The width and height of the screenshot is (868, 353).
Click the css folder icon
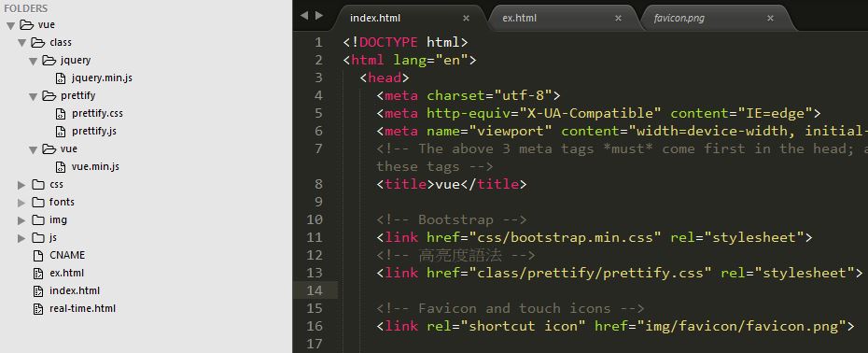pos(38,185)
